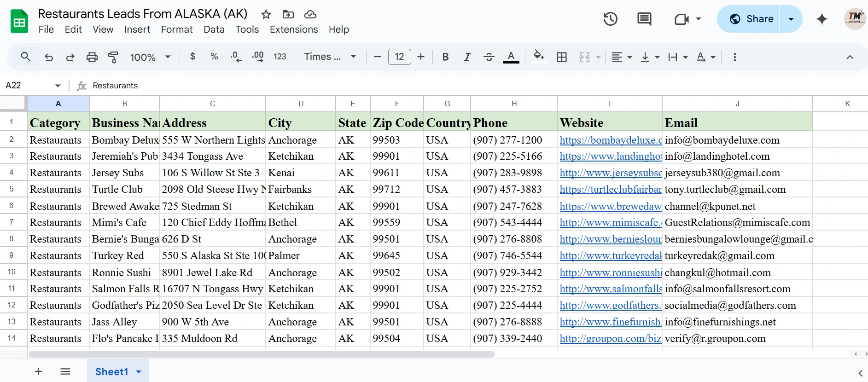Open horizontal align dropdown
Image resolution: width=868 pixels, height=382 pixels.
point(622,57)
